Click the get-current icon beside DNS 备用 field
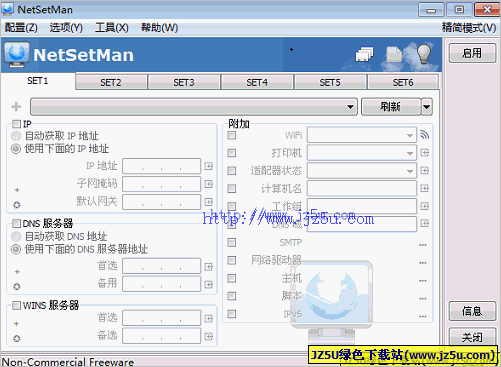 pyautogui.click(x=209, y=284)
